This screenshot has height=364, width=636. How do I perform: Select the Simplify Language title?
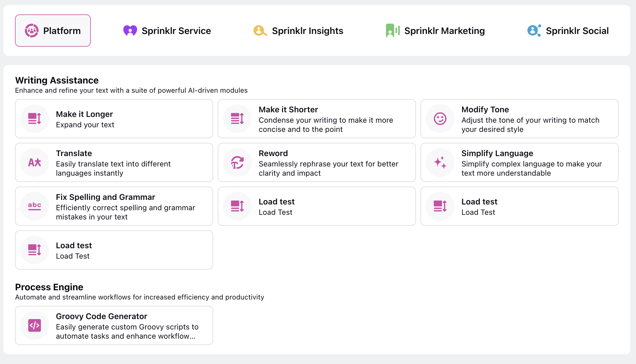tap(497, 153)
